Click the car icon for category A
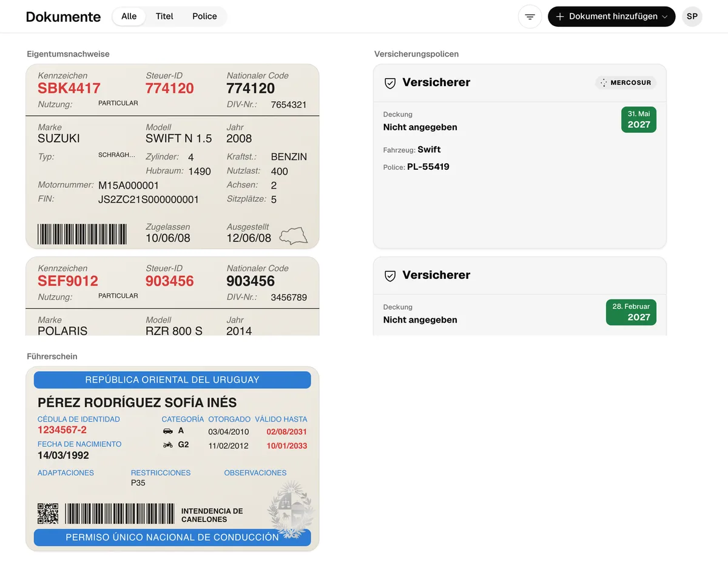 click(168, 431)
